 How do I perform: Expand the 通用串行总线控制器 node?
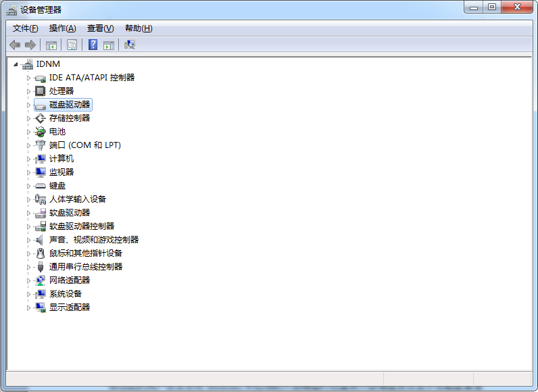pos(28,267)
